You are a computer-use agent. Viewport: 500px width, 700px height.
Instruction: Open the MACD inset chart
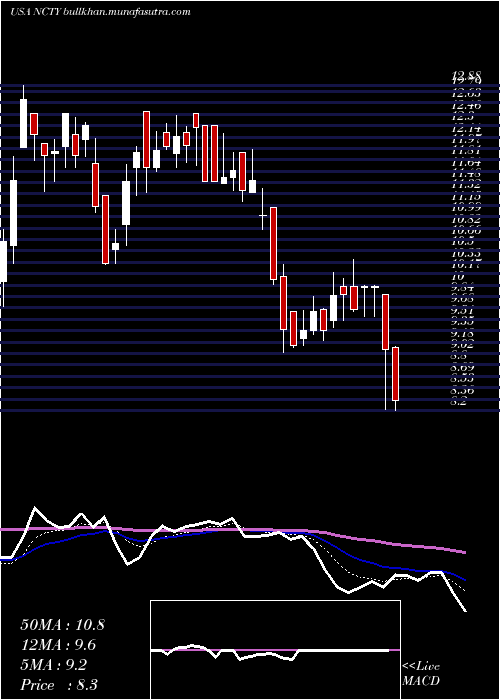(275, 650)
